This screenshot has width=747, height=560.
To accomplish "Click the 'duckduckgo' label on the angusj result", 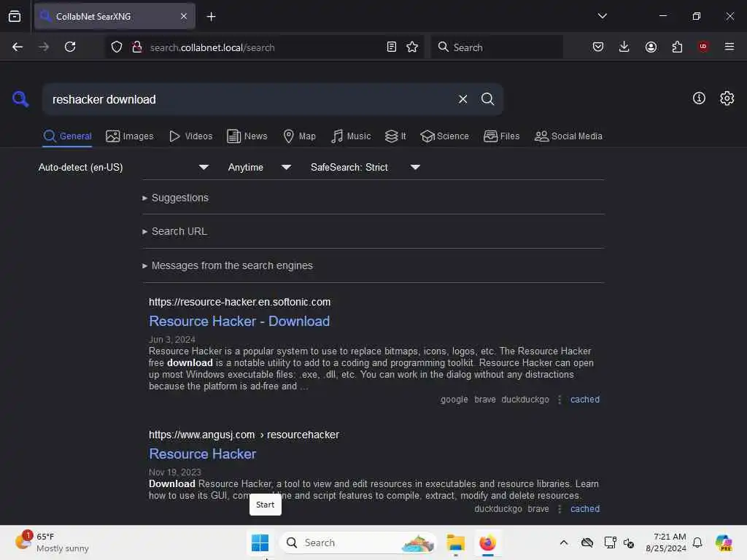I will click(498, 508).
